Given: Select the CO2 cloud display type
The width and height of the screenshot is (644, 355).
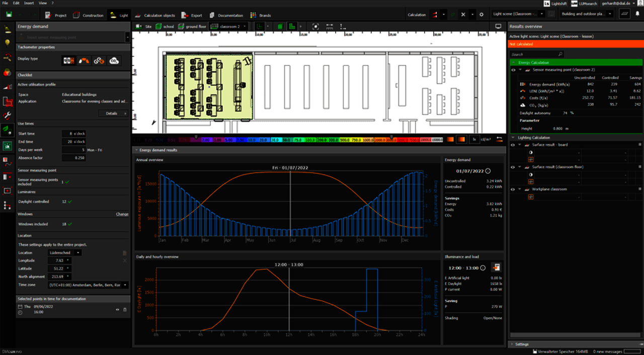Looking at the screenshot, I should coord(114,61).
